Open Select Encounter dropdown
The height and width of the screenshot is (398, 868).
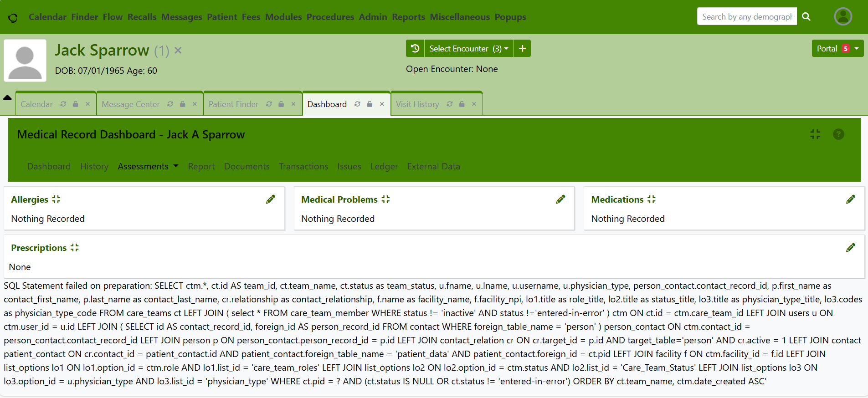pyautogui.click(x=468, y=48)
